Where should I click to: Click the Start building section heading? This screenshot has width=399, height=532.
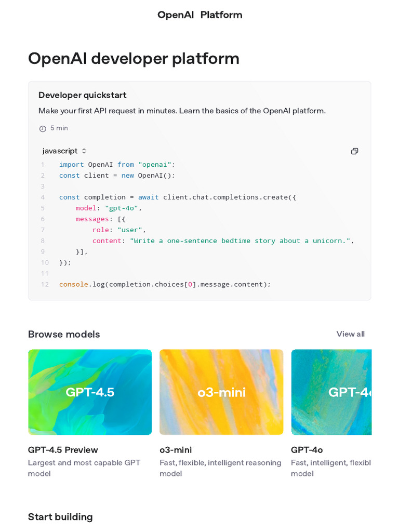[x=60, y=517]
